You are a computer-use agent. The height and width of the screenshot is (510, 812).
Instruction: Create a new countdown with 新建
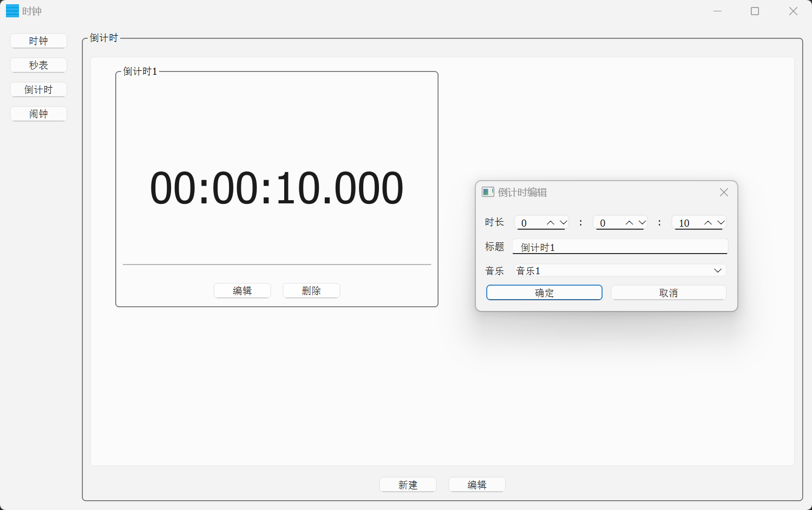pos(408,485)
